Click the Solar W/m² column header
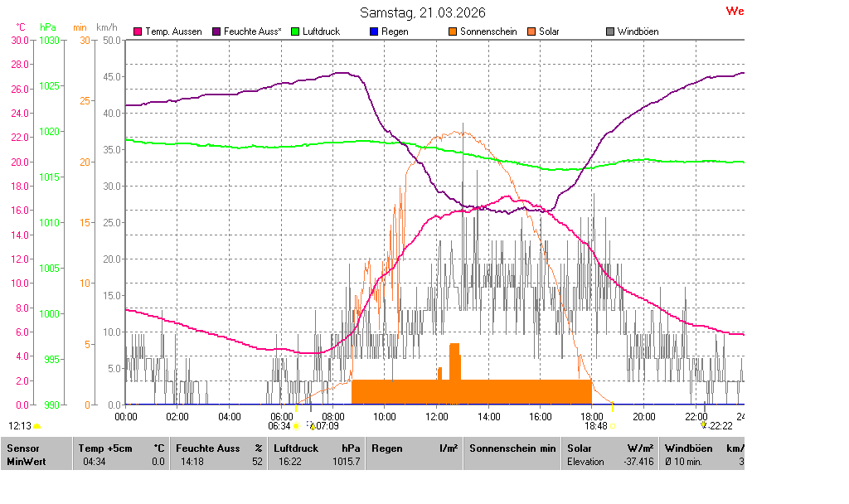The height and width of the screenshot is (504, 849). point(609,448)
